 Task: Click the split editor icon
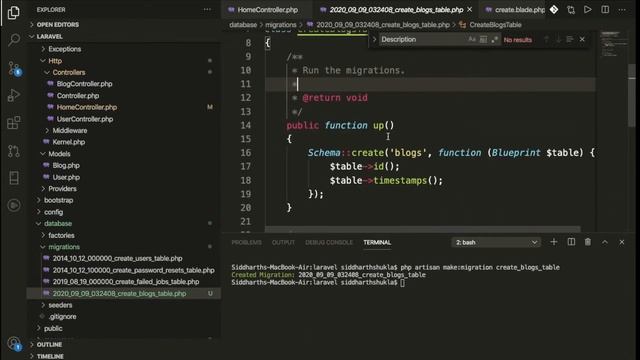[x=605, y=9]
